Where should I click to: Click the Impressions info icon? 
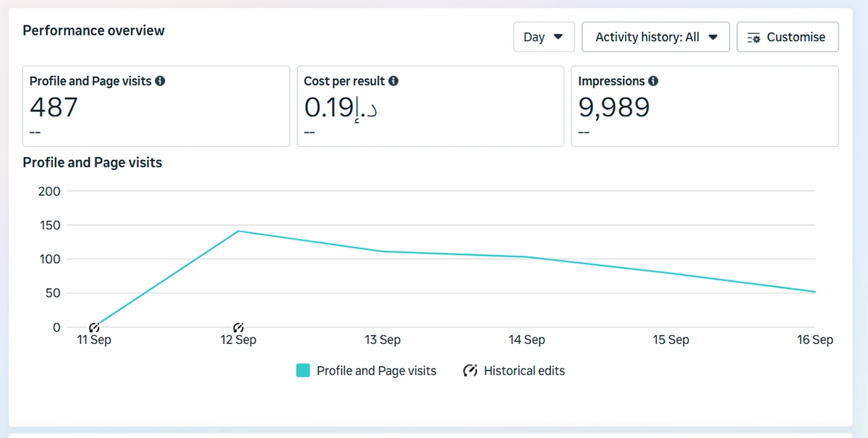click(653, 81)
